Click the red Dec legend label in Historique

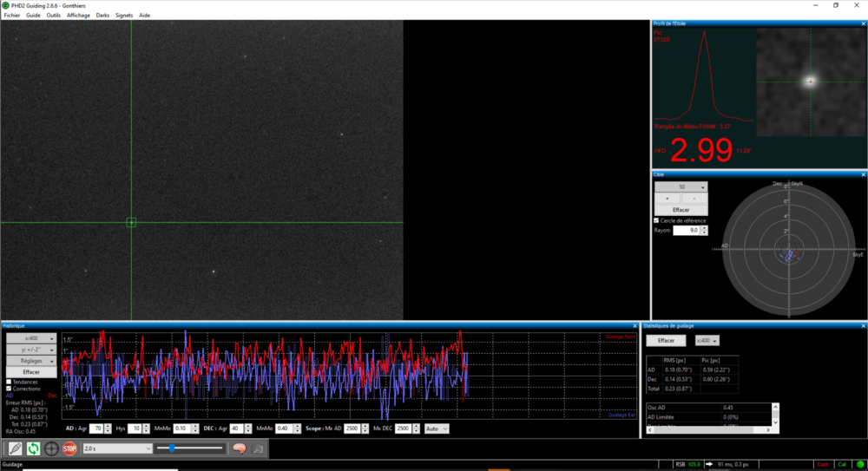click(x=52, y=396)
